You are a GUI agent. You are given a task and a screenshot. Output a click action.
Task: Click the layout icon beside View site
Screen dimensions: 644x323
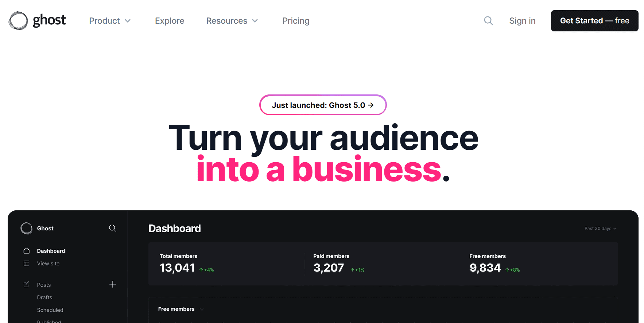point(26,263)
